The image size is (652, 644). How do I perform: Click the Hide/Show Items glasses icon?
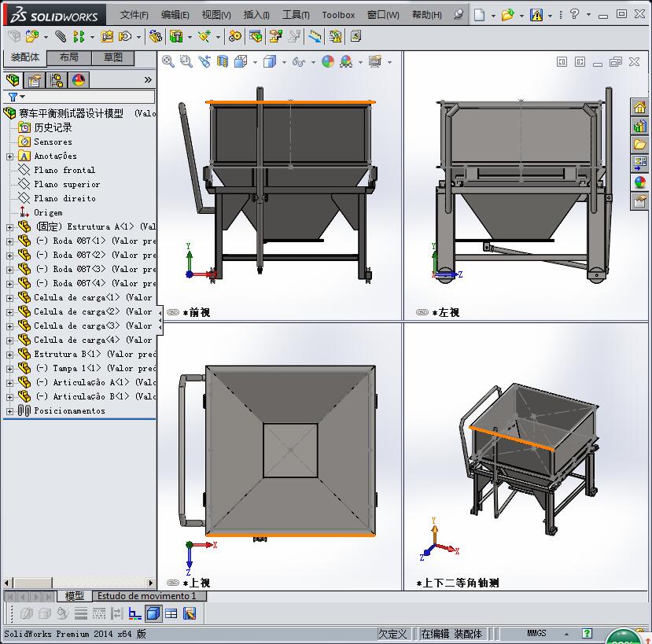click(298, 62)
